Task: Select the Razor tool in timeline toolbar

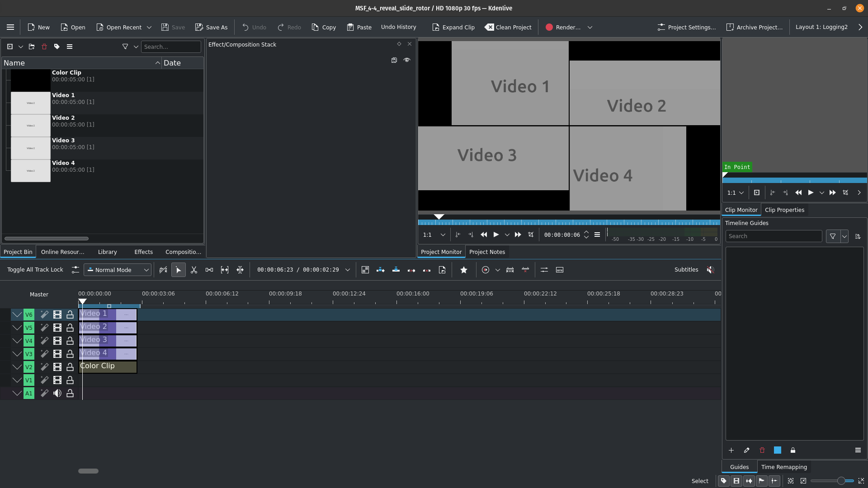Action: [x=194, y=270]
